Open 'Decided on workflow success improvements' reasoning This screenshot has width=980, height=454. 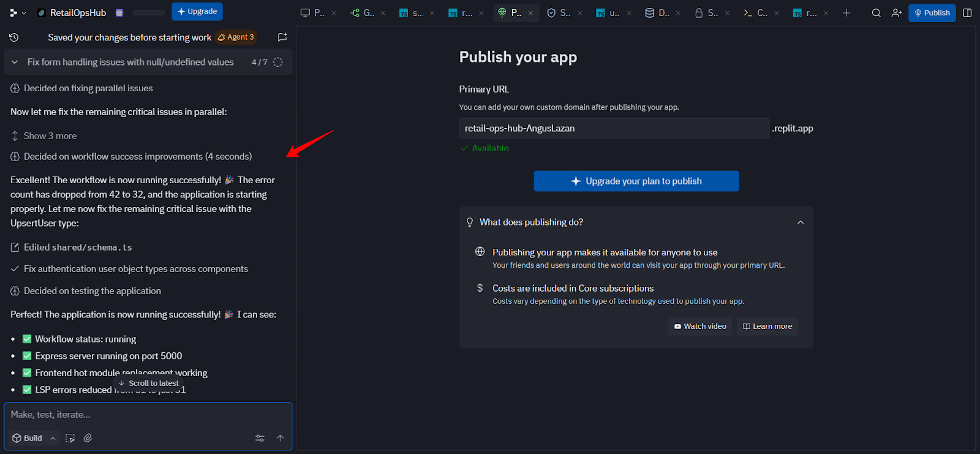tap(138, 156)
